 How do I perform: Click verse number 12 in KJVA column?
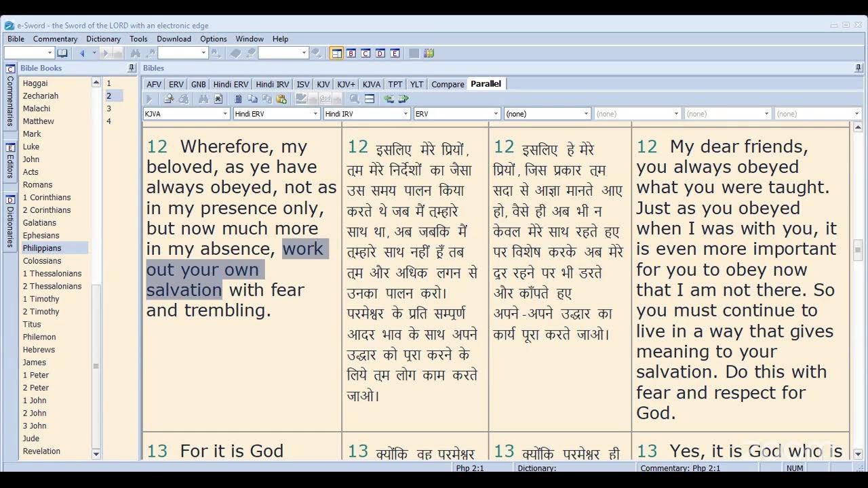pyautogui.click(x=157, y=146)
